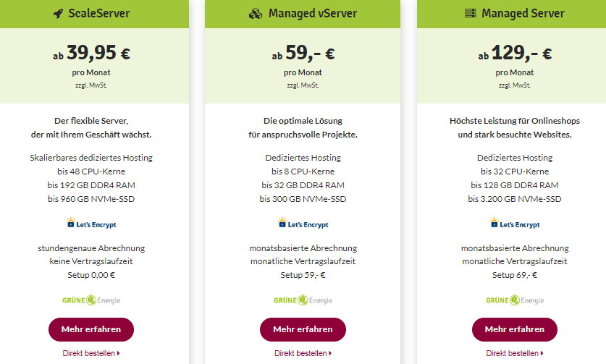This screenshot has height=364, width=606.
Task: Select the ScaleServer header title
Action: [99, 14]
